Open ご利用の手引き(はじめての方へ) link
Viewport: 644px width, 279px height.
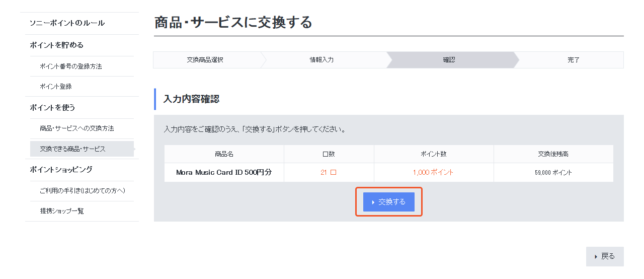(x=83, y=191)
